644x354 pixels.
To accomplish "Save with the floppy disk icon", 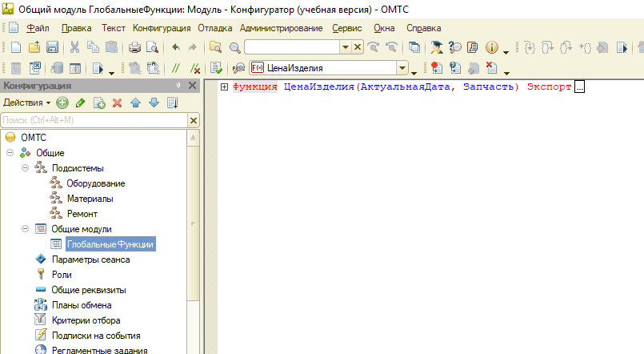I will point(52,47).
